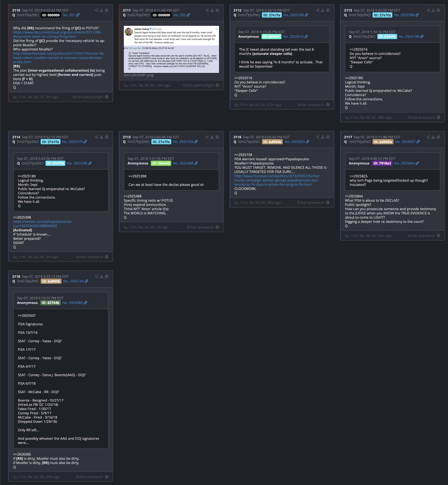
Task: Download post 2113 using its download icon
Action: (x=433, y=10)
